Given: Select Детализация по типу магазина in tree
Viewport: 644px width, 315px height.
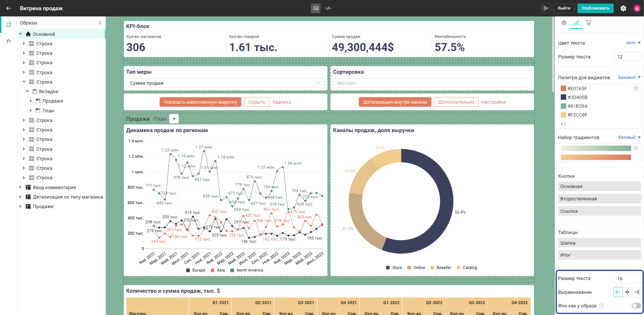Looking at the screenshot, I should [x=68, y=197].
